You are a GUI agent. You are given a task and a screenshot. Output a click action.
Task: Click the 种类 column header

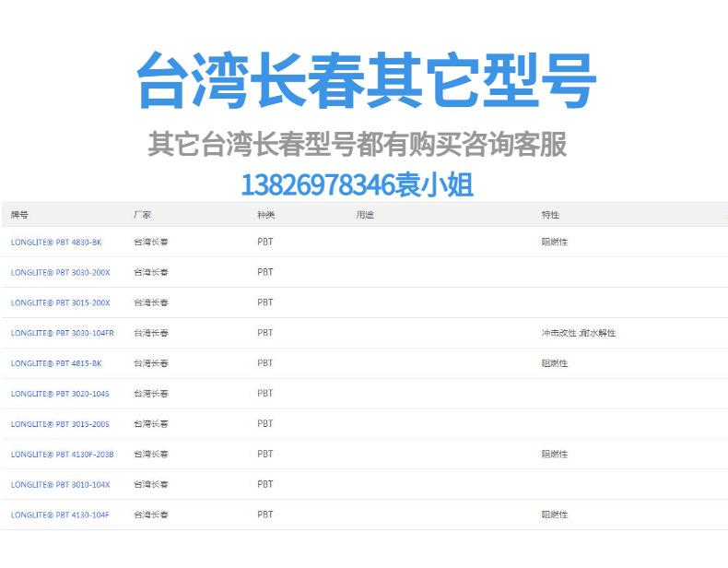pos(266,215)
